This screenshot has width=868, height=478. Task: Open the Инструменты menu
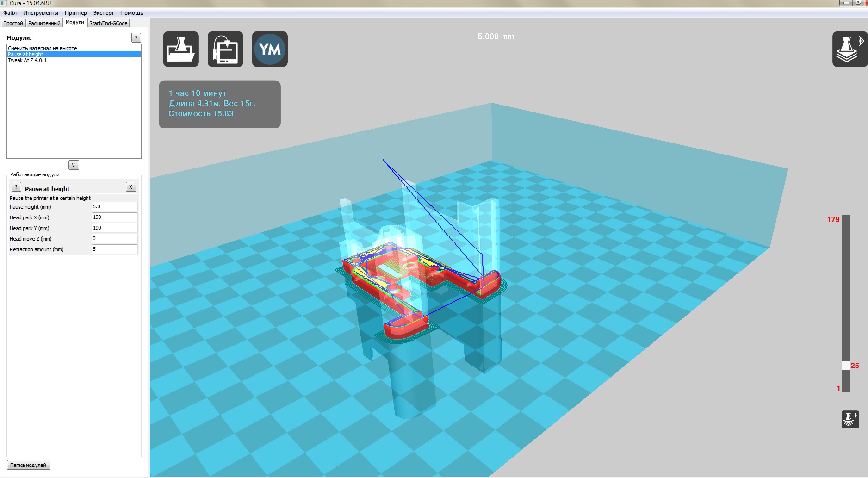pos(41,13)
